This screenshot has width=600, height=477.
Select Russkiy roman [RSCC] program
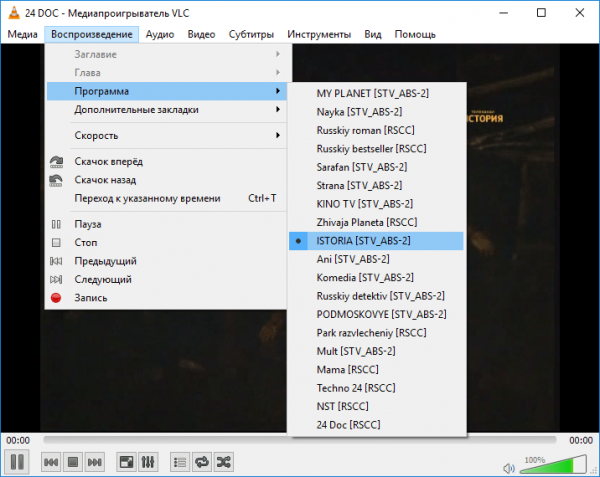pos(376,130)
